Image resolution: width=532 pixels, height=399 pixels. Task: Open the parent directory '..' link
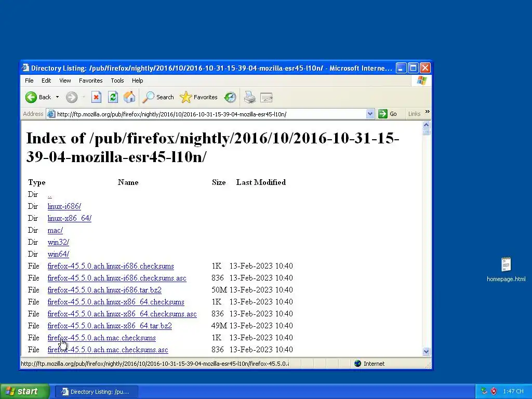[x=49, y=195]
